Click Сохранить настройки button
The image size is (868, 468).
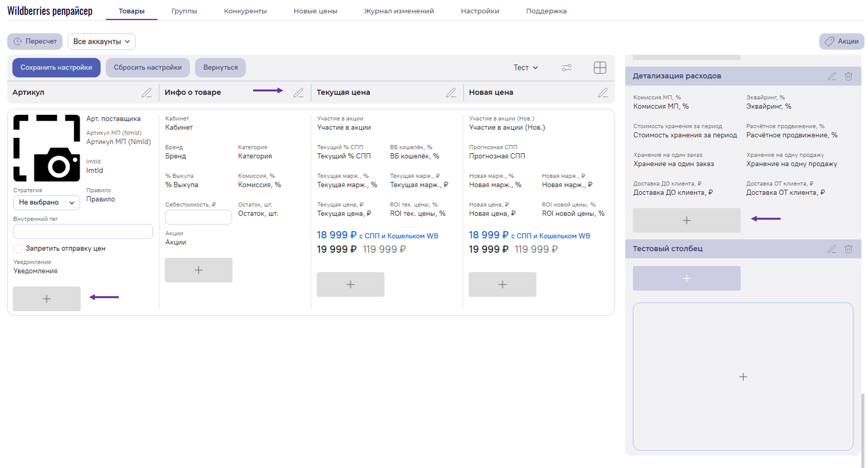point(56,67)
